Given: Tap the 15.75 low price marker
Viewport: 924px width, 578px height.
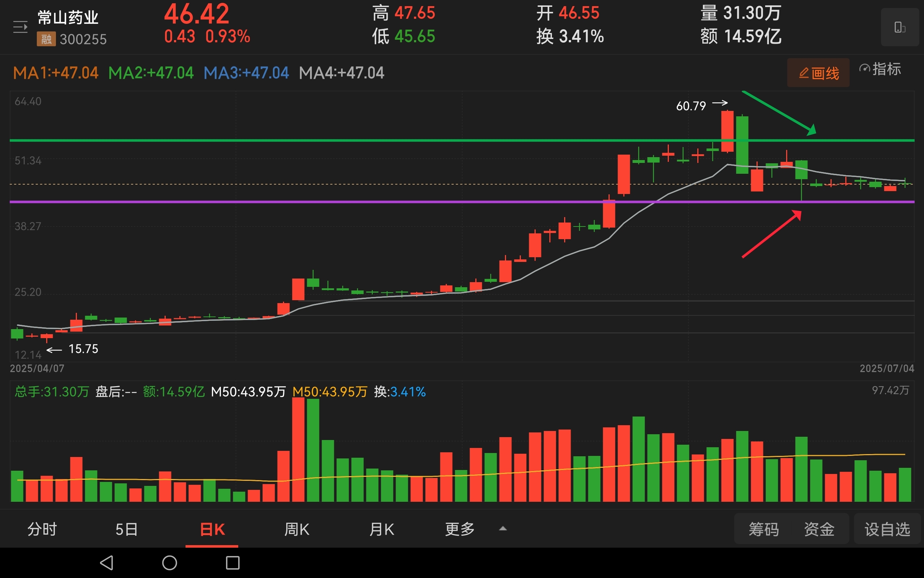Looking at the screenshot, I should pyautogui.click(x=83, y=349).
